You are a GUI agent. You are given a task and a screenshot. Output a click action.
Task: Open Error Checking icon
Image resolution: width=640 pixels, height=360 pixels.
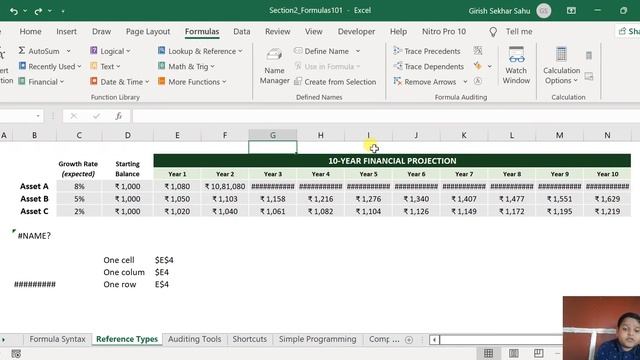[x=478, y=66]
